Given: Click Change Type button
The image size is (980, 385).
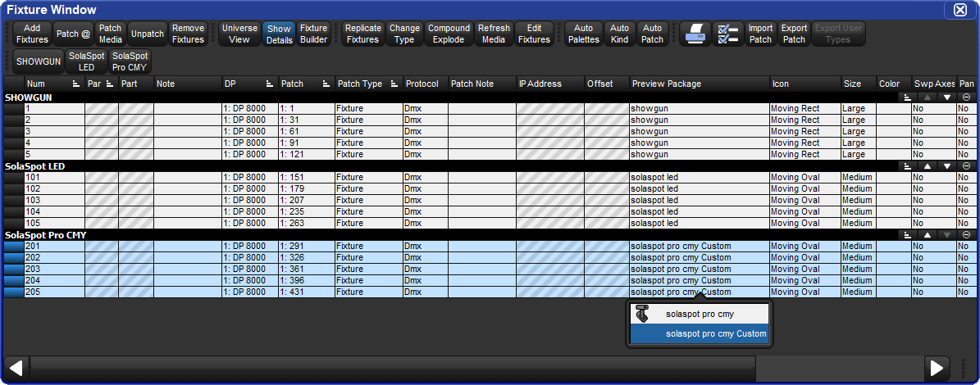Looking at the screenshot, I should 404,34.
